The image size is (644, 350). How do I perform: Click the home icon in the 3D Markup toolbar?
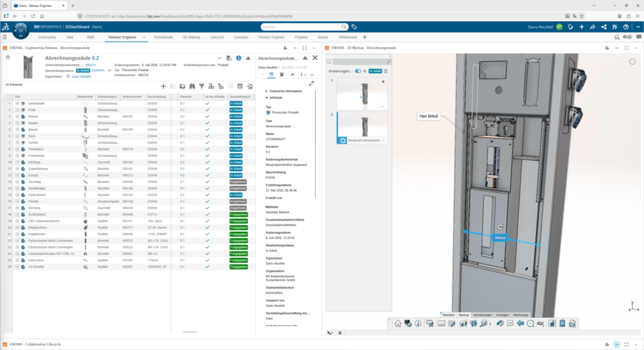[x=398, y=324]
